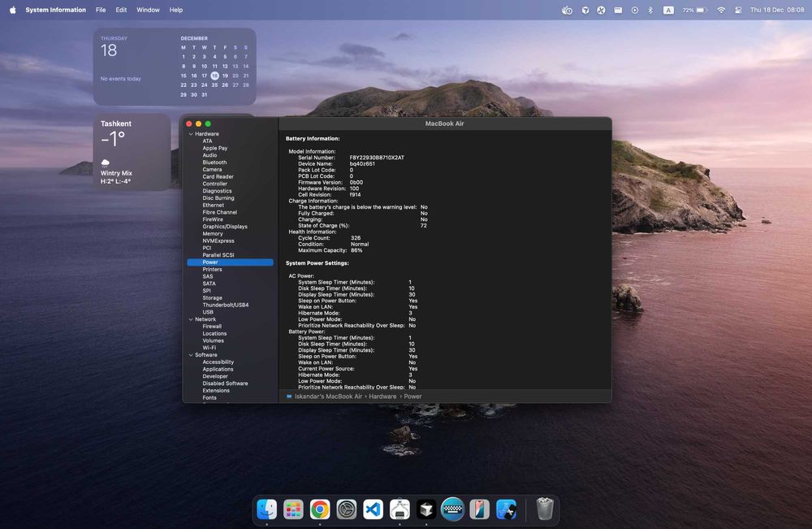
Task: Select Memory in the sidebar
Action: tap(212, 234)
